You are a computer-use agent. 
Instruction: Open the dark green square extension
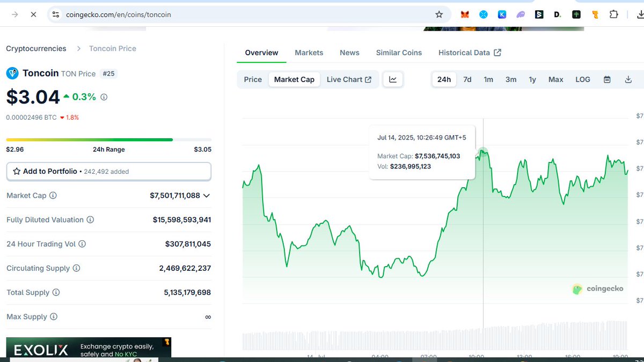[576, 14]
